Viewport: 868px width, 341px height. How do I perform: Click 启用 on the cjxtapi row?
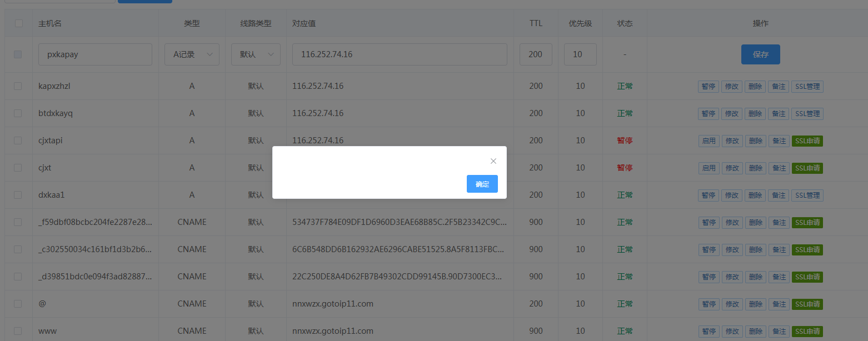click(x=709, y=141)
